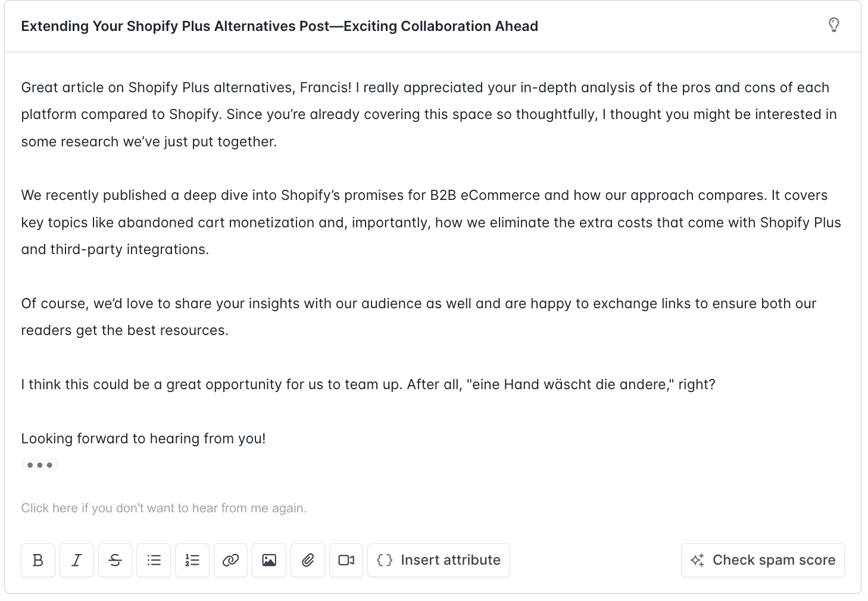Click Check spam score button
868x601 pixels.
(763, 560)
